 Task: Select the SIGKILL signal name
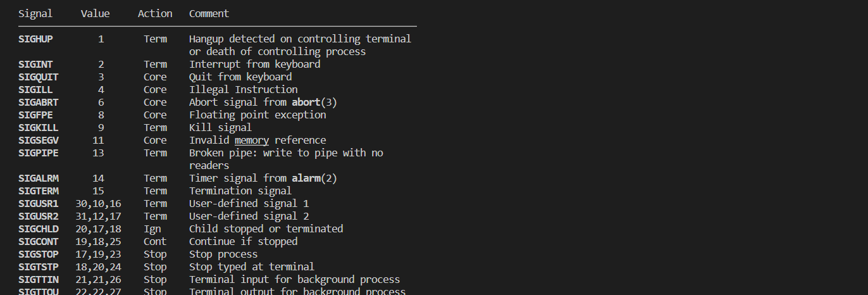click(39, 128)
